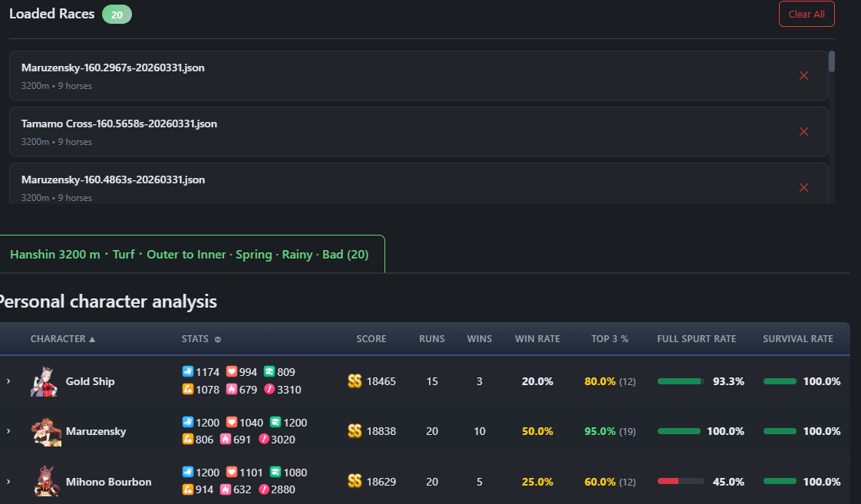Click Gold Ship's orange power stat icon
The image size is (861, 504).
pyautogui.click(x=188, y=389)
